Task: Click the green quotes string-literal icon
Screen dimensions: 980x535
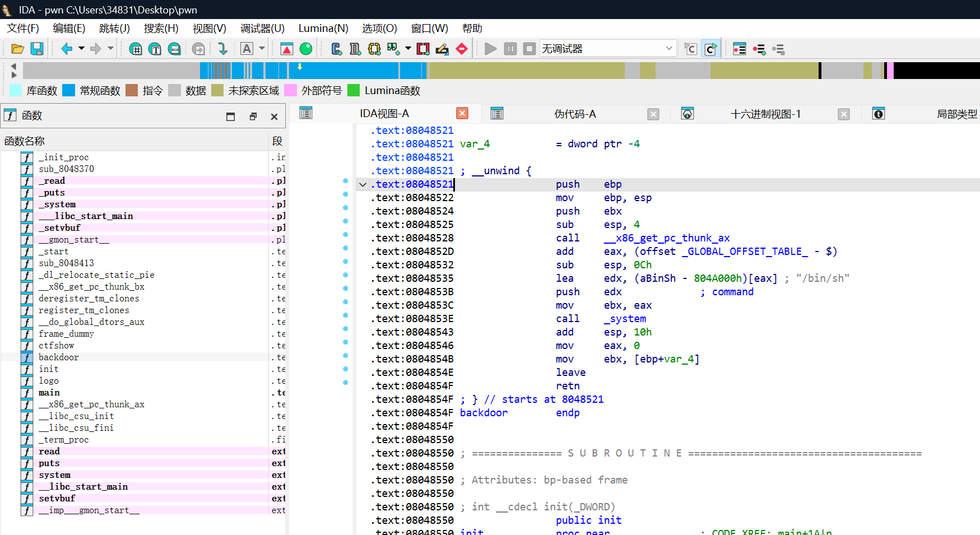Action: click(x=393, y=49)
